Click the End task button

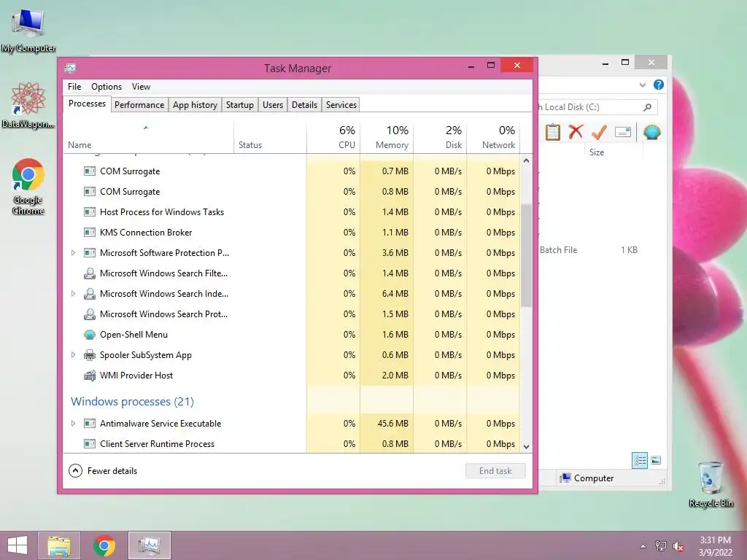click(495, 471)
